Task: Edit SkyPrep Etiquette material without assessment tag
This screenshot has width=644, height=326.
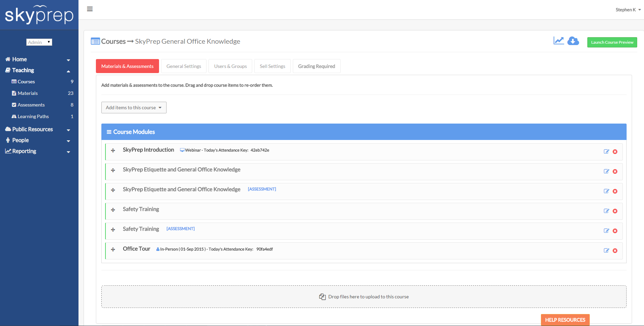Action: [x=606, y=171]
